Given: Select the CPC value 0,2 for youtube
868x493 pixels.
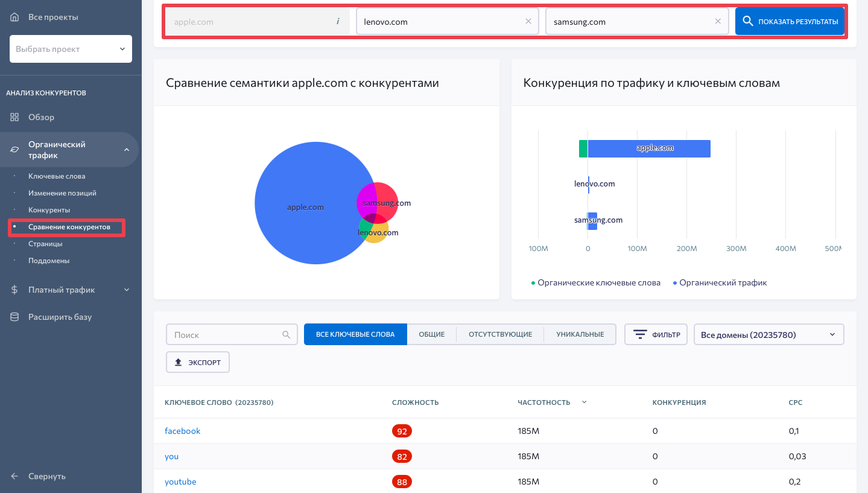Looking at the screenshot, I should 794,482.
